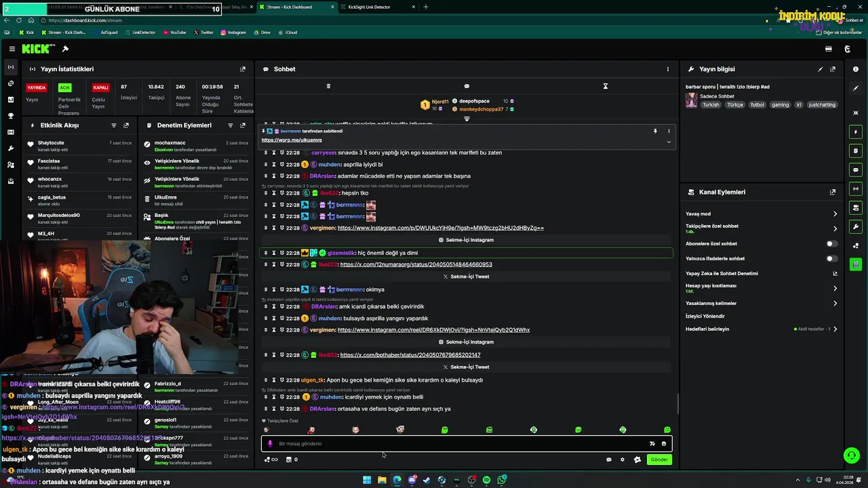Click the chat panel vertical scrollbar

click(x=677, y=405)
